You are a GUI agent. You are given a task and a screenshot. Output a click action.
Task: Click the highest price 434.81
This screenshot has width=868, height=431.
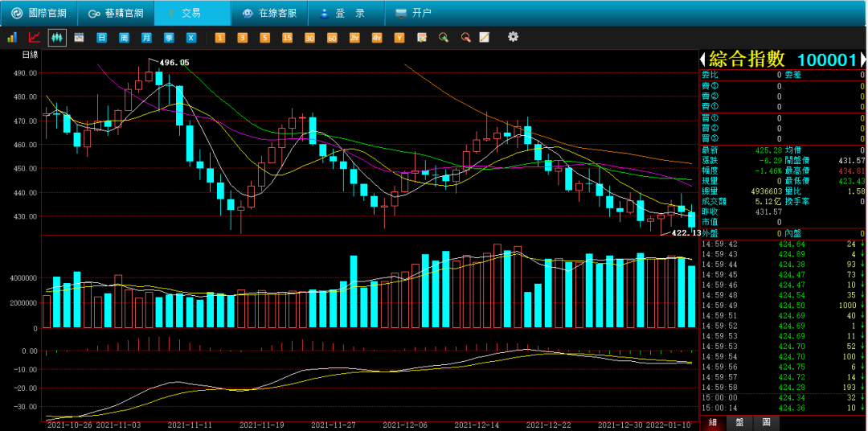click(x=852, y=170)
